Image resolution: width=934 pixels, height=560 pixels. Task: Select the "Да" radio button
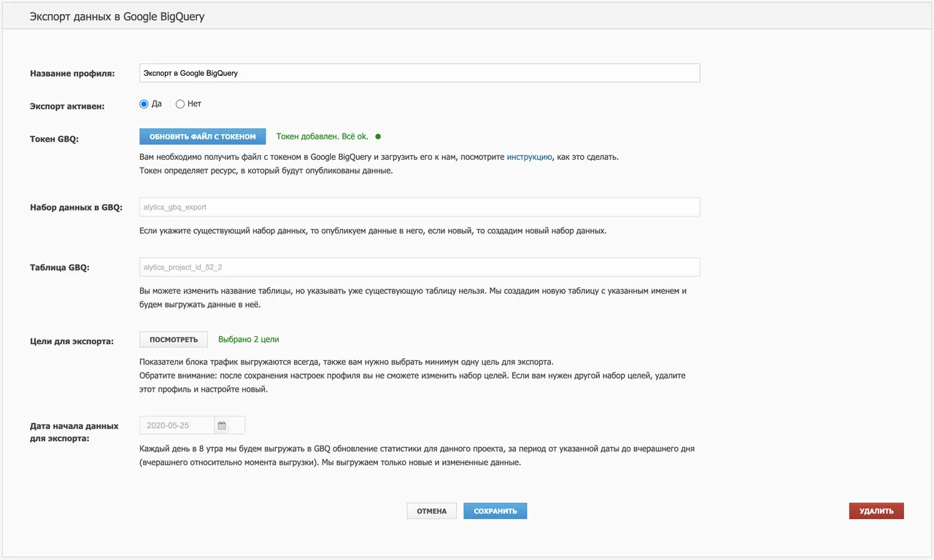[x=144, y=104]
